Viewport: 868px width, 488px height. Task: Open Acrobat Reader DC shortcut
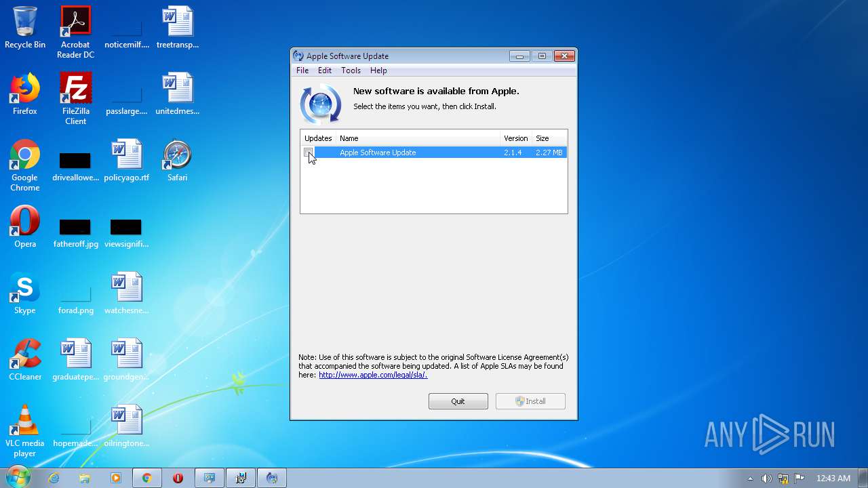75,32
